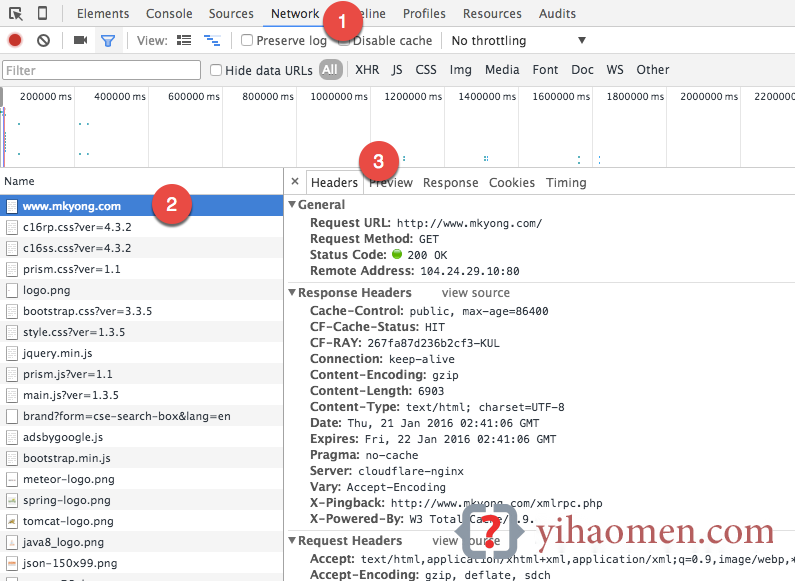The image size is (795, 581).
Task: Toggle the blue filter funnel icon
Action: tap(108, 41)
